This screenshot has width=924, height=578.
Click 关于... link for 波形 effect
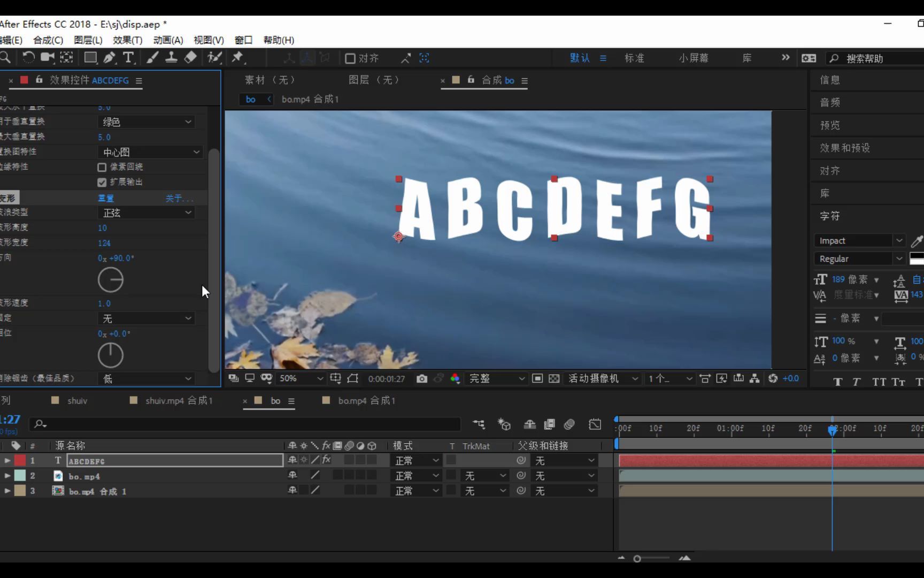(179, 198)
